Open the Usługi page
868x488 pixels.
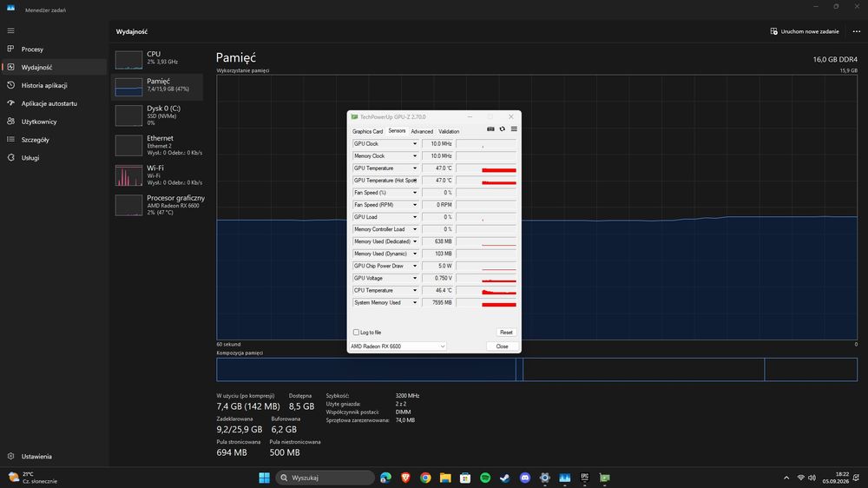pyautogui.click(x=54, y=158)
